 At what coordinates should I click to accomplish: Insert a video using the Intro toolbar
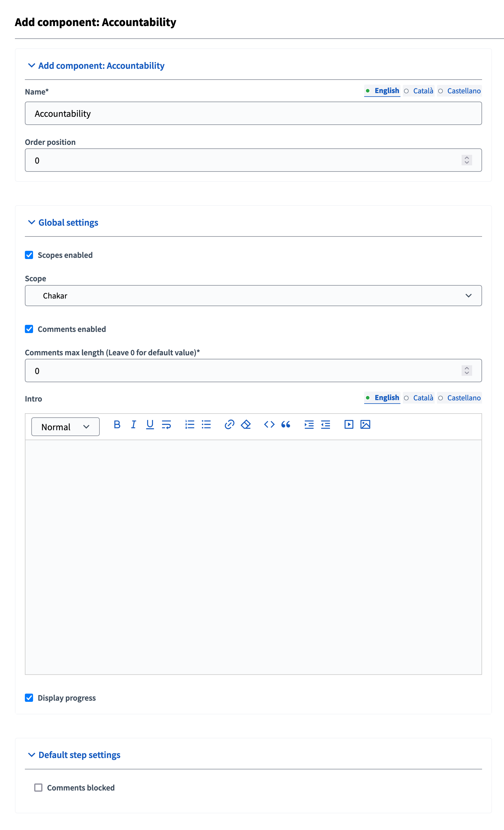[349, 424]
